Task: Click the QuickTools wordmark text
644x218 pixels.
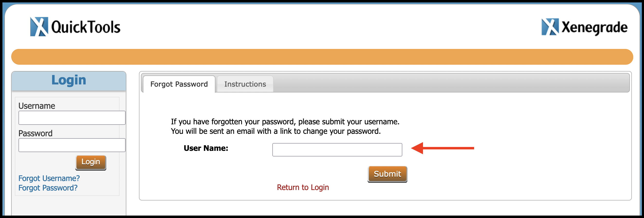Action: 86,27
